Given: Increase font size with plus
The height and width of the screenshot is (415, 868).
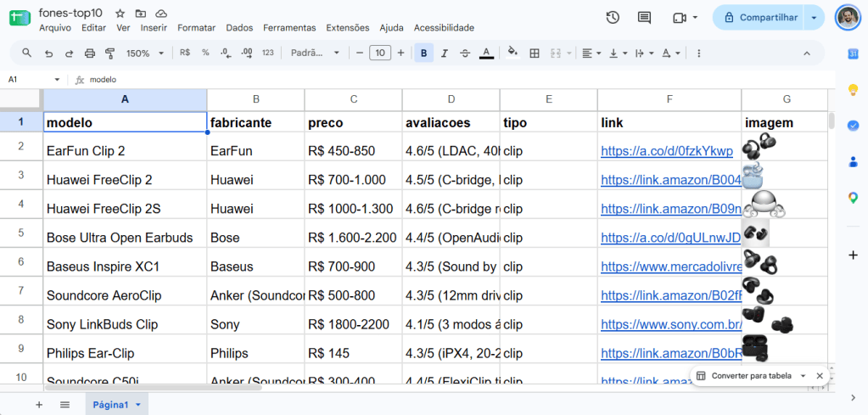Looking at the screenshot, I should tap(400, 53).
